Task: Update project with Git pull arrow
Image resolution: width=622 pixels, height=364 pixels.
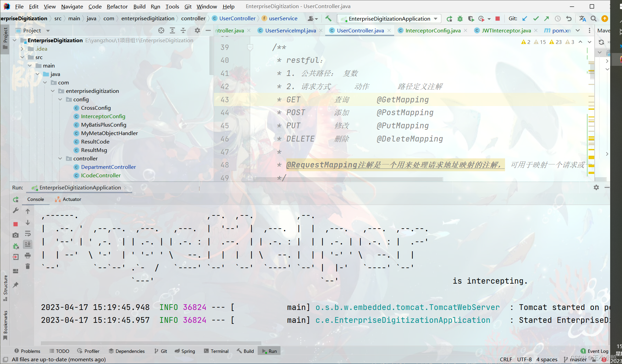Action: pos(525,19)
